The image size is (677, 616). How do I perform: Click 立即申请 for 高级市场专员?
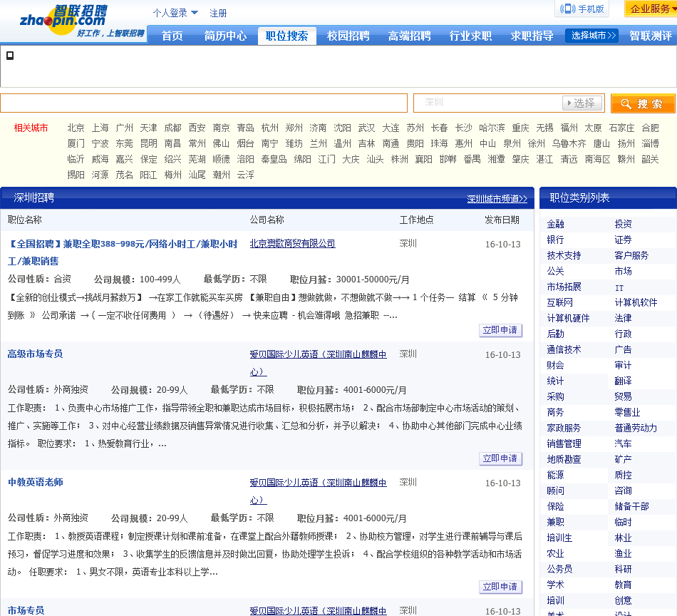(x=500, y=458)
